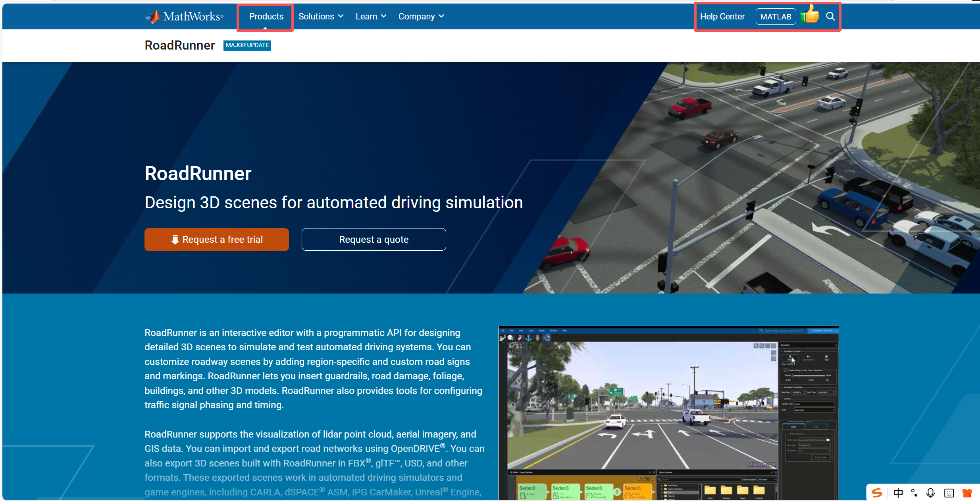
Task: Open the search magnifier icon
Action: click(x=830, y=17)
